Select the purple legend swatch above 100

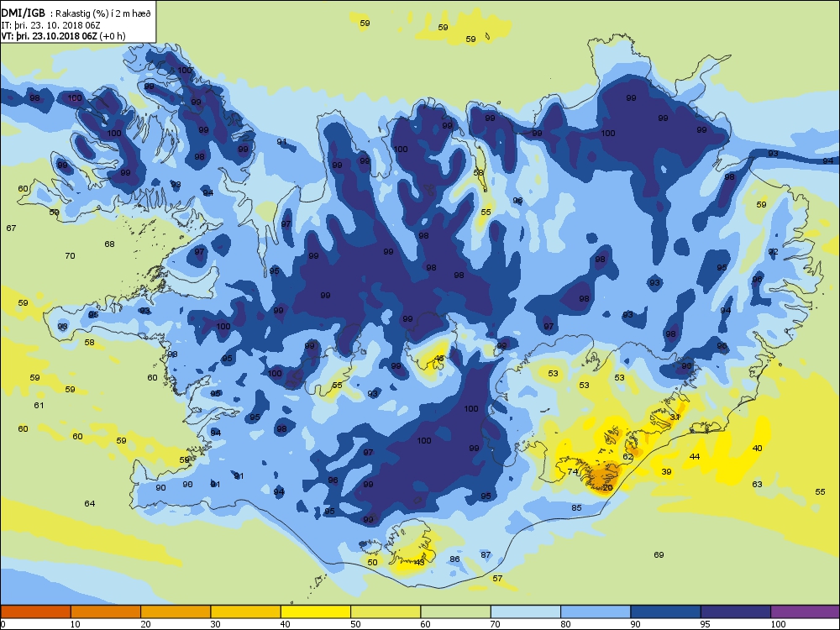806,612
